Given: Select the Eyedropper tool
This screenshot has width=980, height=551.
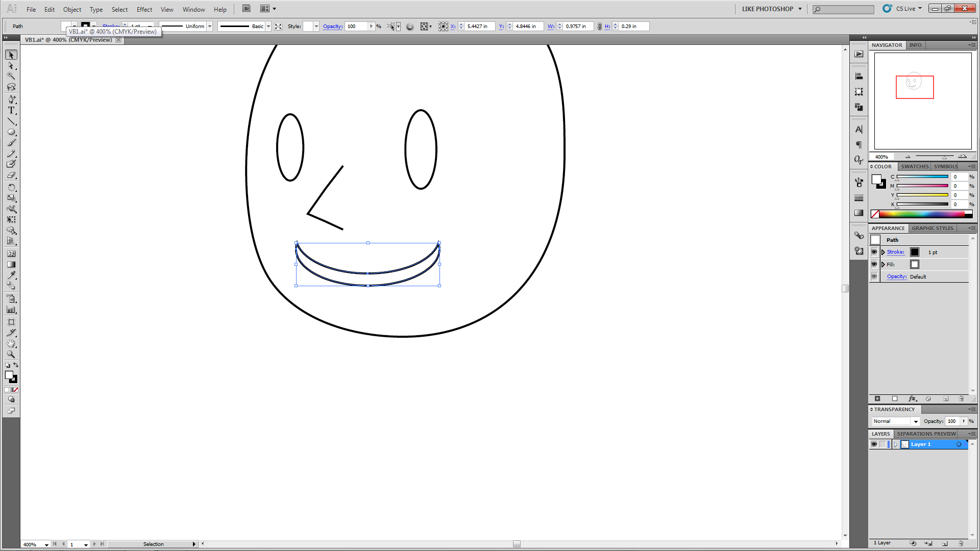Looking at the screenshot, I should tap(11, 275).
